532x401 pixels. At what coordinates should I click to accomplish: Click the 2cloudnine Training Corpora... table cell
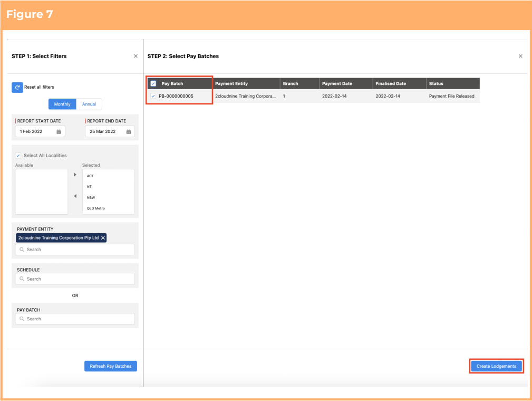point(245,96)
